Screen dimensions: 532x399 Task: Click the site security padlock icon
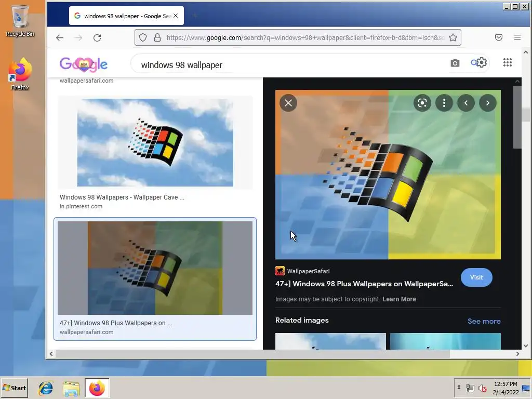point(157,37)
